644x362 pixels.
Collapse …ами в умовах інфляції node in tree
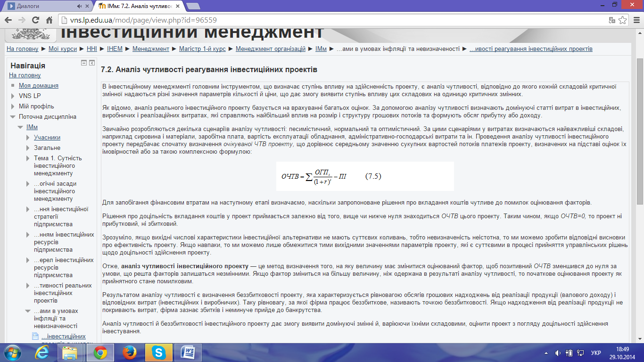coord(28,311)
